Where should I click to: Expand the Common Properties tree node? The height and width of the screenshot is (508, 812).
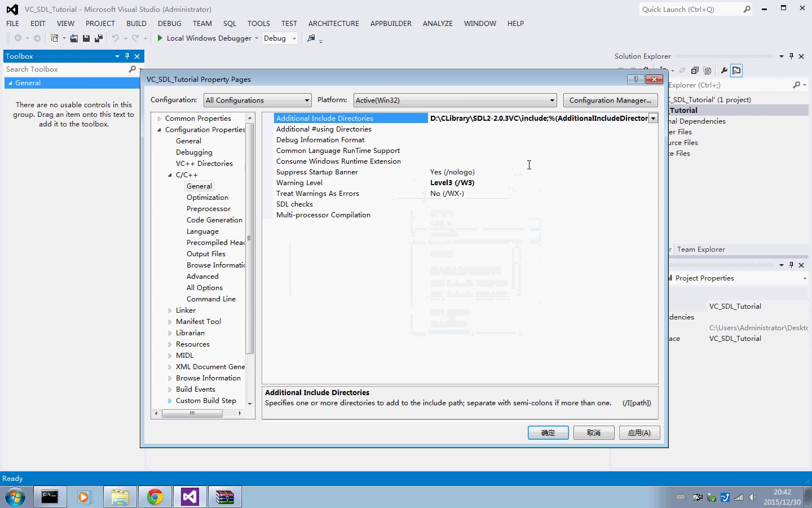click(160, 119)
